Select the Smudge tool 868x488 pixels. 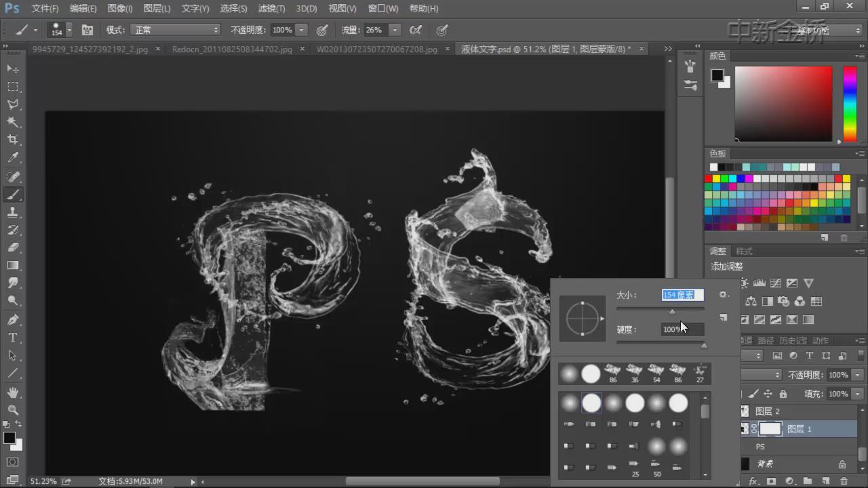[x=13, y=283]
